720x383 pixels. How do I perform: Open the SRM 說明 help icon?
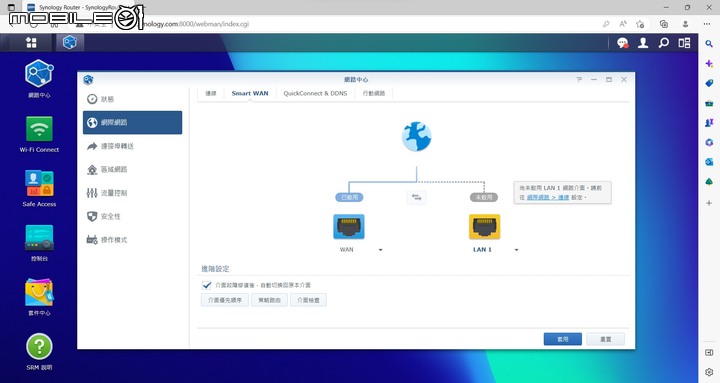tap(39, 352)
